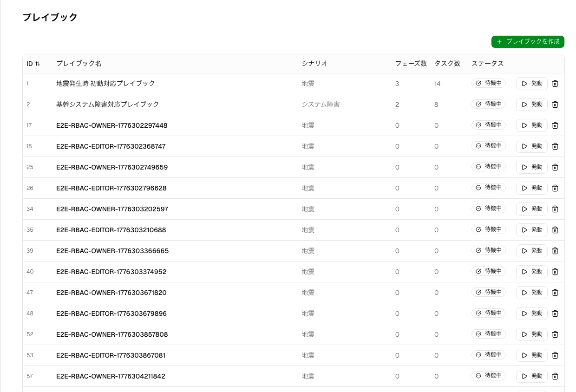The image size is (576, 392).
Task: Click trash icon for E2E-RBAC-OWNER-1776303671820
Action: point(555,293)
